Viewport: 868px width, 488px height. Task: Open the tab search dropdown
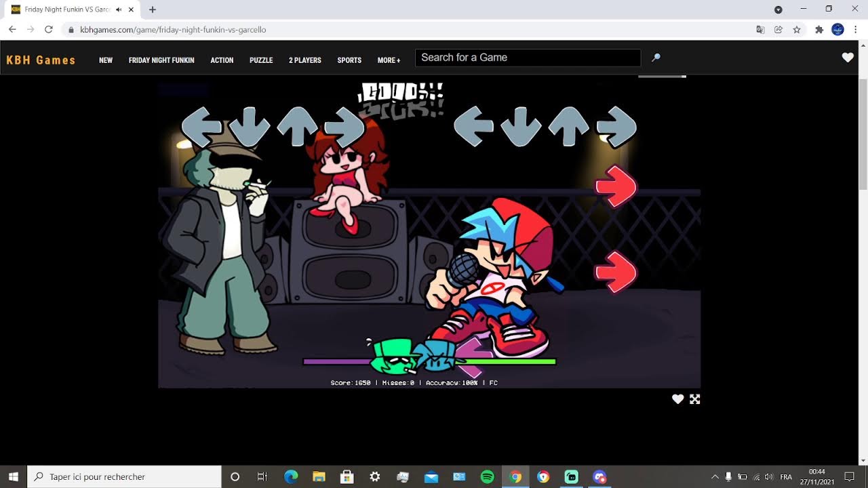click(x=778, y=9)
